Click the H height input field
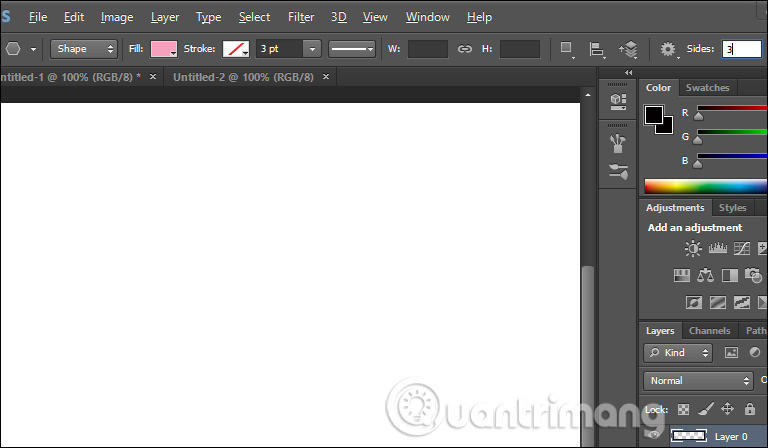This screenshot has width=768, height=448. pos(520,49)
